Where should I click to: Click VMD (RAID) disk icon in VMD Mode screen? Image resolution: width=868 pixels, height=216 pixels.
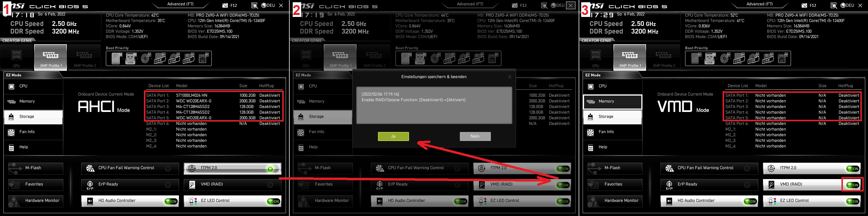pos(771,184)
